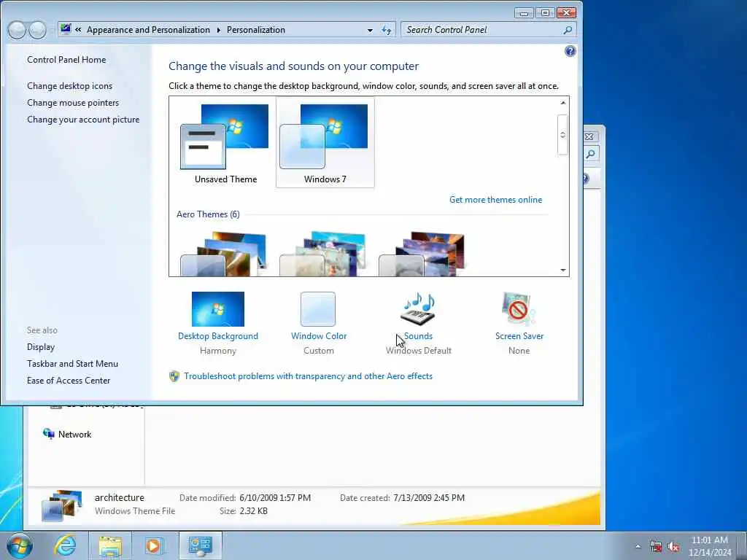Maximize the Personalization window

(x=545, y=13)
